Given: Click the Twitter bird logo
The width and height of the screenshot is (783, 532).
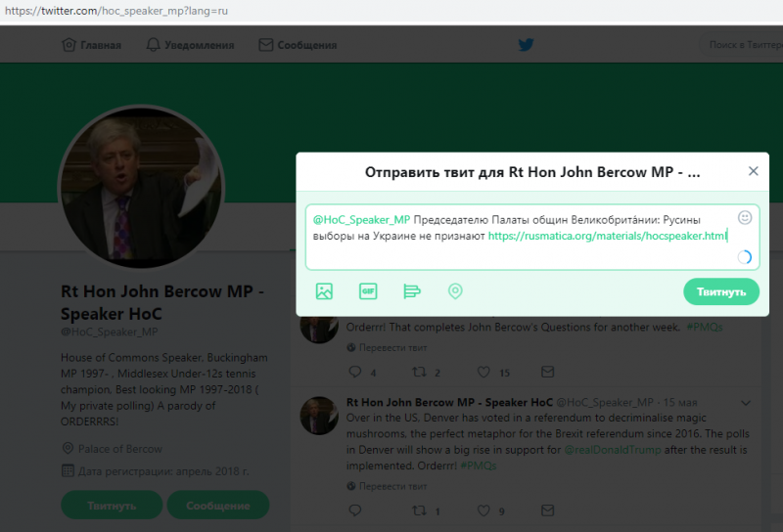Looking at the screenshot, I should (526, 45).
